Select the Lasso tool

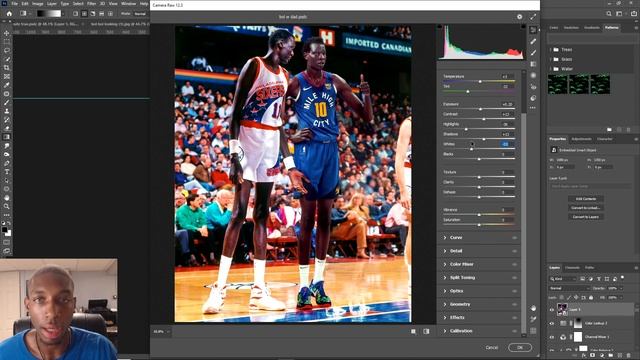[7, 50]
